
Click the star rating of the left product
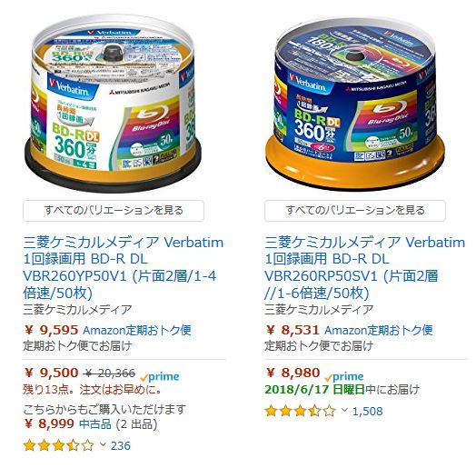(59, 445)
